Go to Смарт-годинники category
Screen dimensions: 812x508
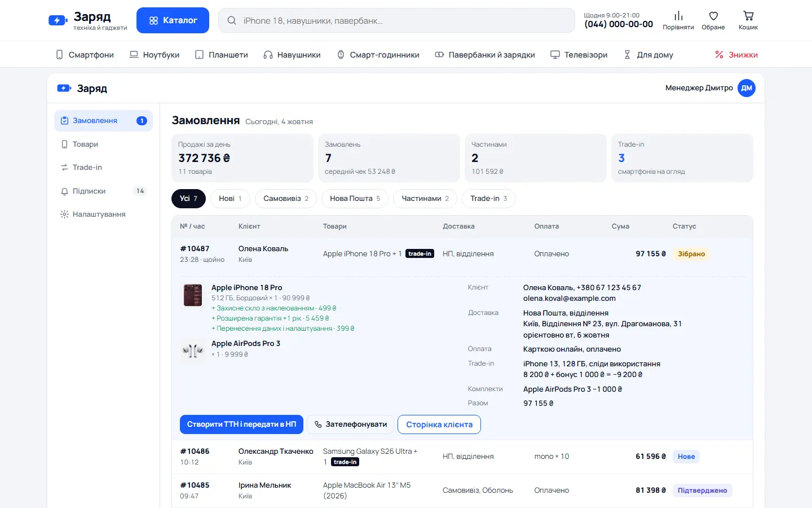tap(378, 55)
